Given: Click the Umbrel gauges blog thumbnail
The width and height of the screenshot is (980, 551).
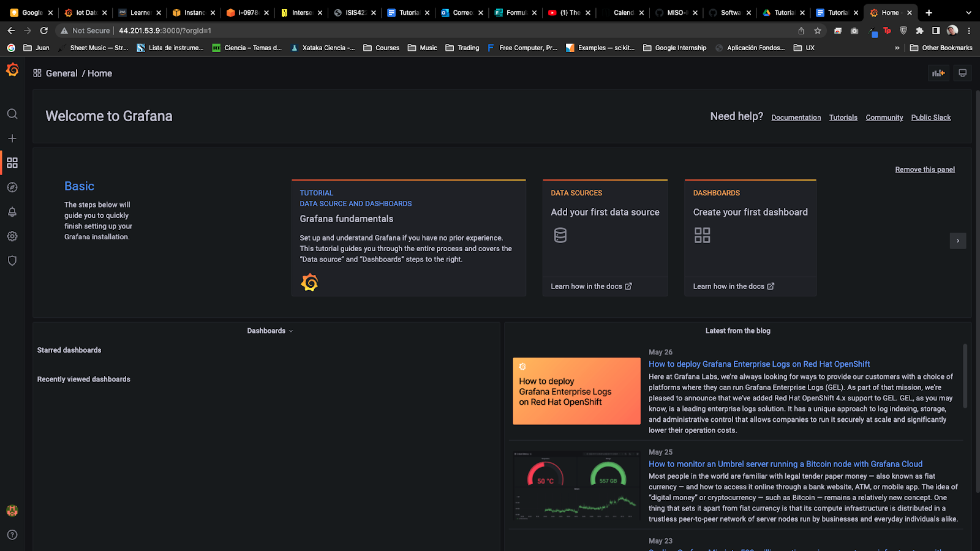Looking at the screenshot, I should (576, 487).
